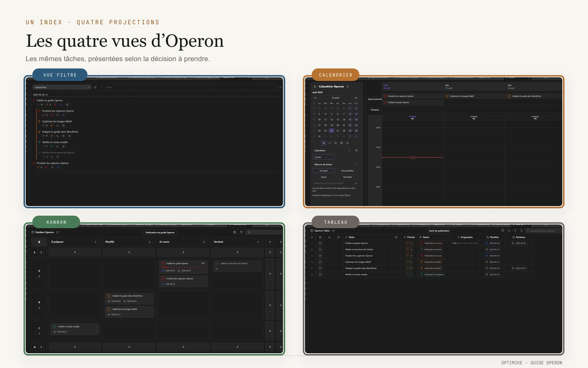588x368 pixels.
Task: Select the Terminées task filter
Action: point(348,177)
